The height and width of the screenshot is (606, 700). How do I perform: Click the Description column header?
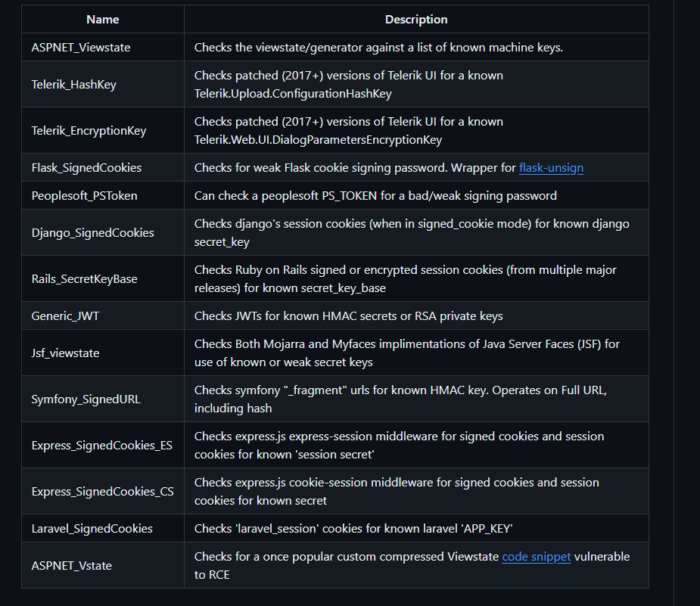coord(416,20)
